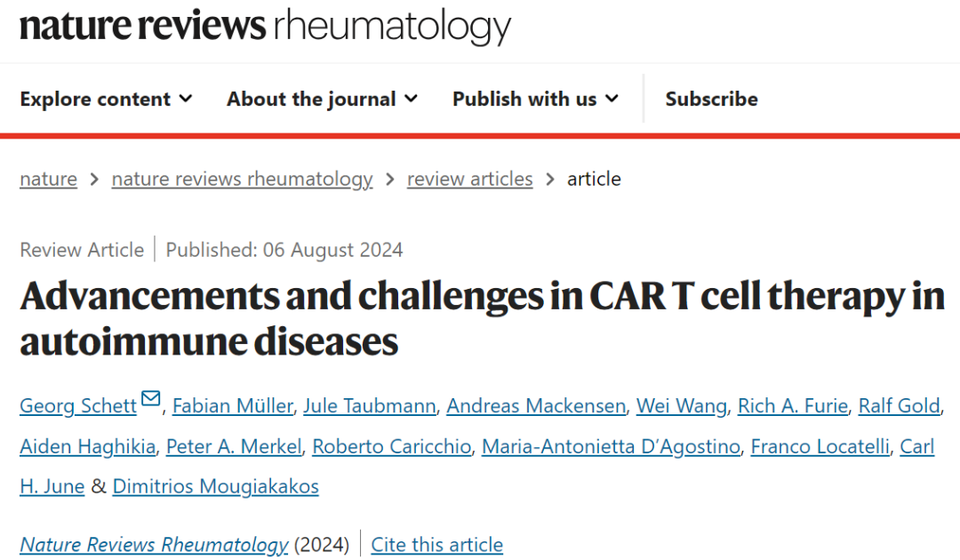Click author Andreas Mackensen
The image size is (960, 560).
(x=536, y=405)
